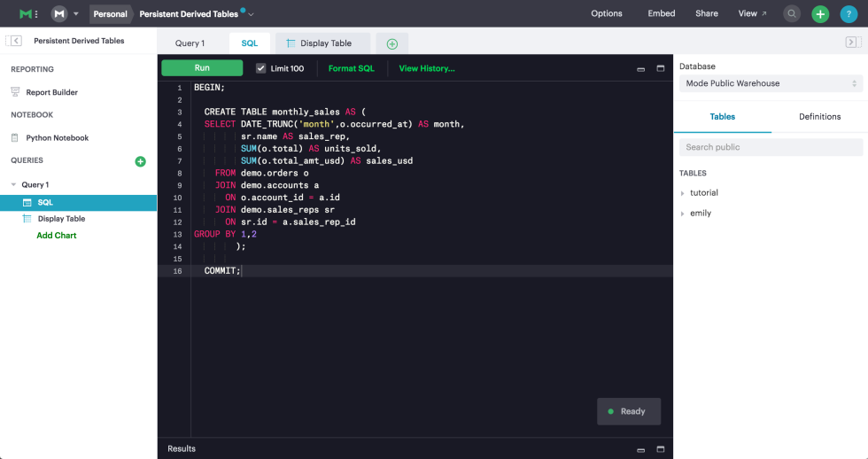Click the Display Table sidebar icon

click(27, 218)
